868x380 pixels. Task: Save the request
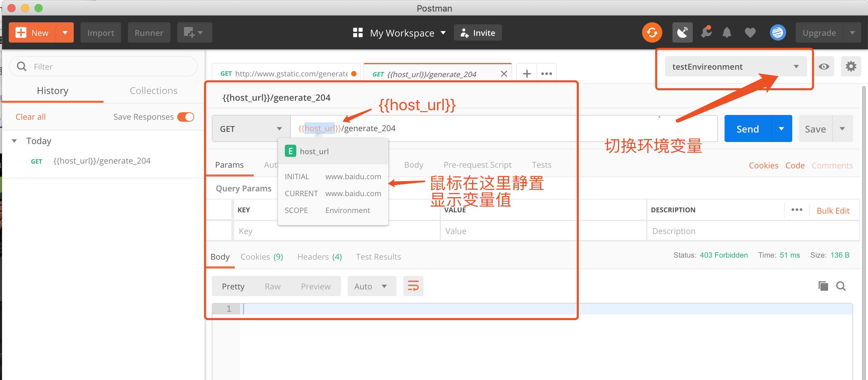point(815,129)
